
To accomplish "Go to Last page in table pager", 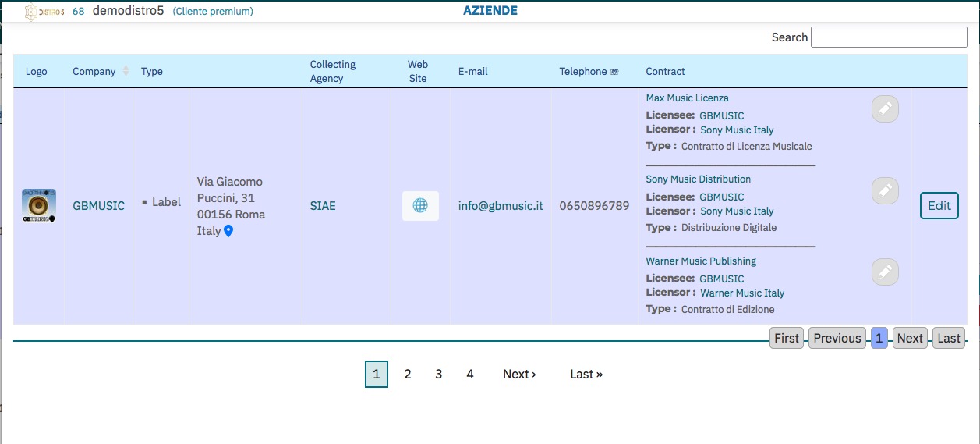I will pyautogui.click(x=949, y=338).
